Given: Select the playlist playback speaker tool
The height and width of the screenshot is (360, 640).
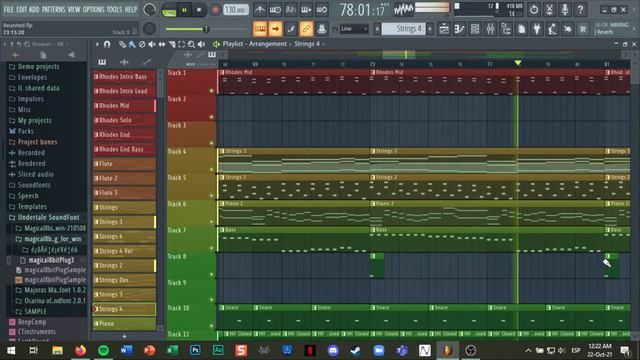Looking at the screenshot, I should (201, 44).
